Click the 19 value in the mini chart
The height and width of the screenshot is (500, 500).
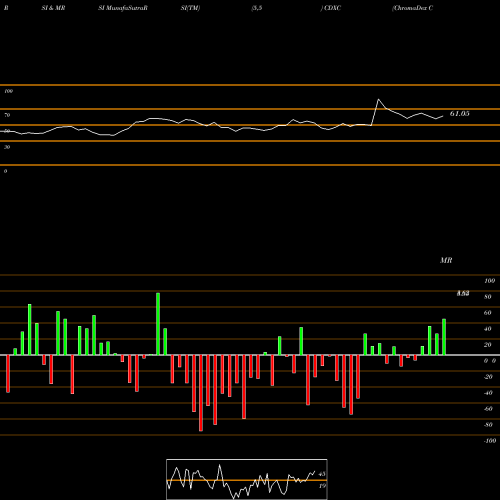322,486
